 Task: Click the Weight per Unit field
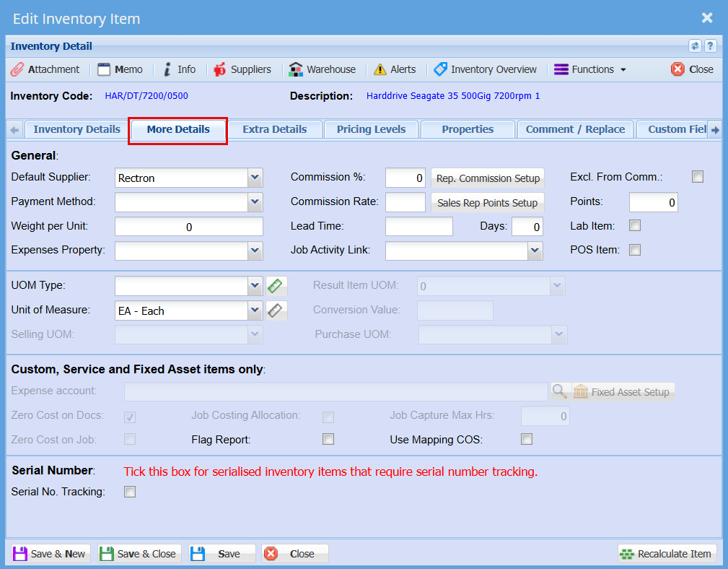point(189,227)
